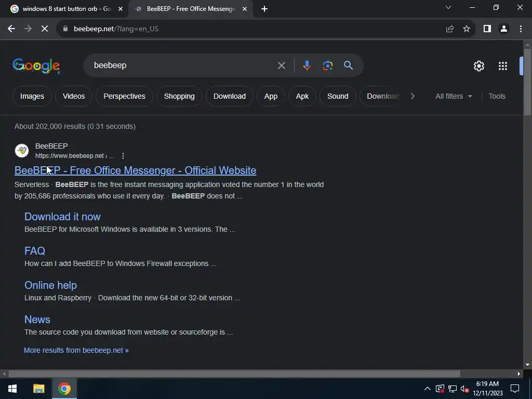The width and height of the screenshot is (532, 399).
Task: Click the muted volume tray icon
Action: coord(465,389)
